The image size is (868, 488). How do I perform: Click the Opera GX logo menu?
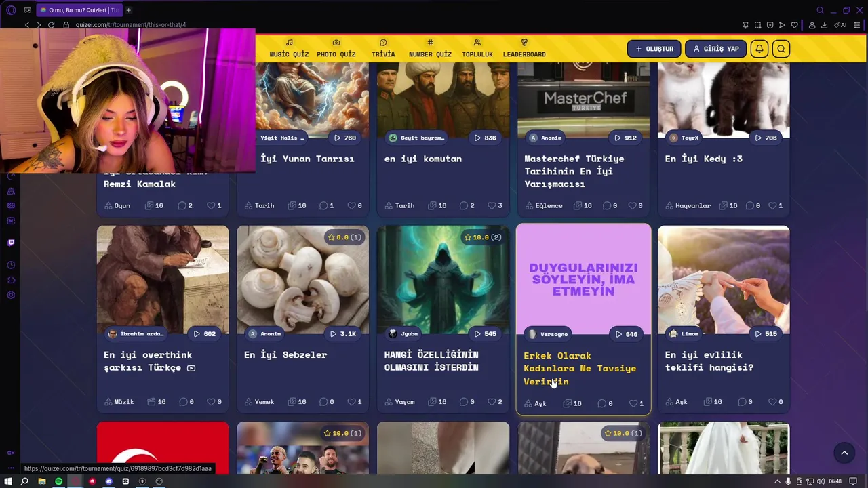click(x=11, y=10)
